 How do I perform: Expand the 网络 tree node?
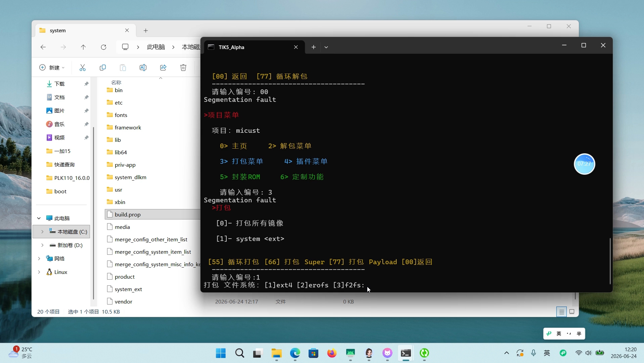point(39,258)
